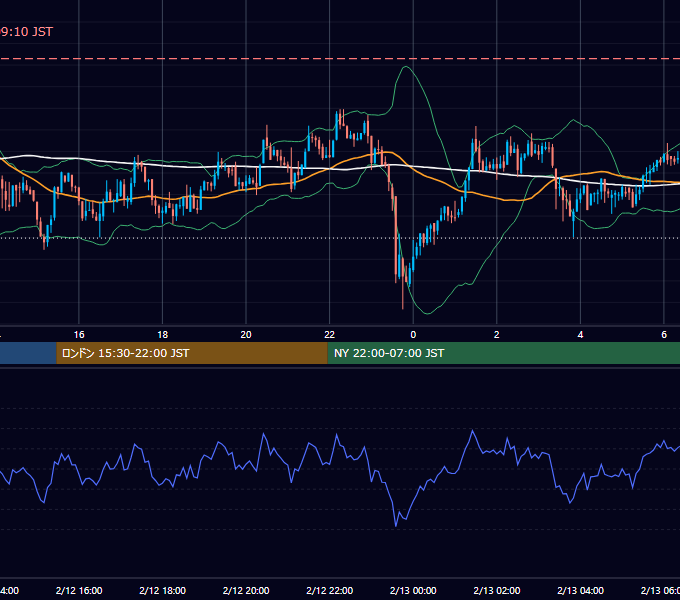Click the upper axis label 16

pos(79,334)
